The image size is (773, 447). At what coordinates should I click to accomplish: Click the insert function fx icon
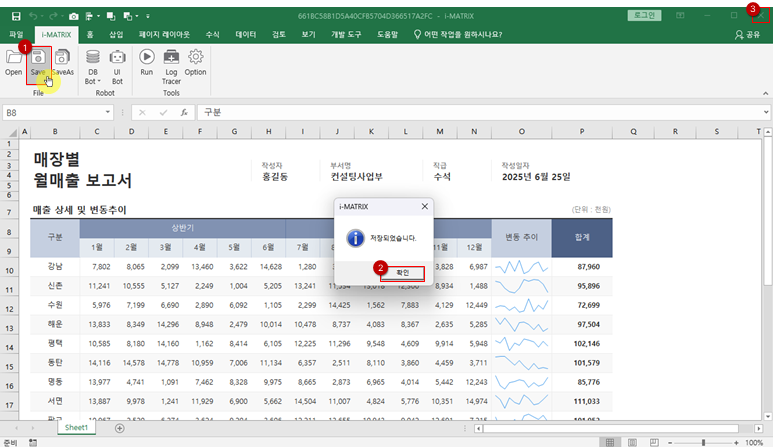(x=182, y=113)
